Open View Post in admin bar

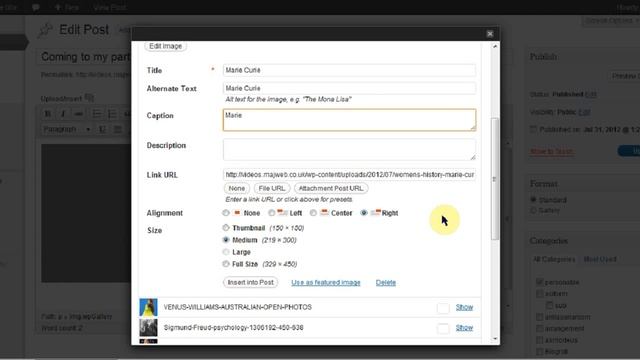(109, 7)
